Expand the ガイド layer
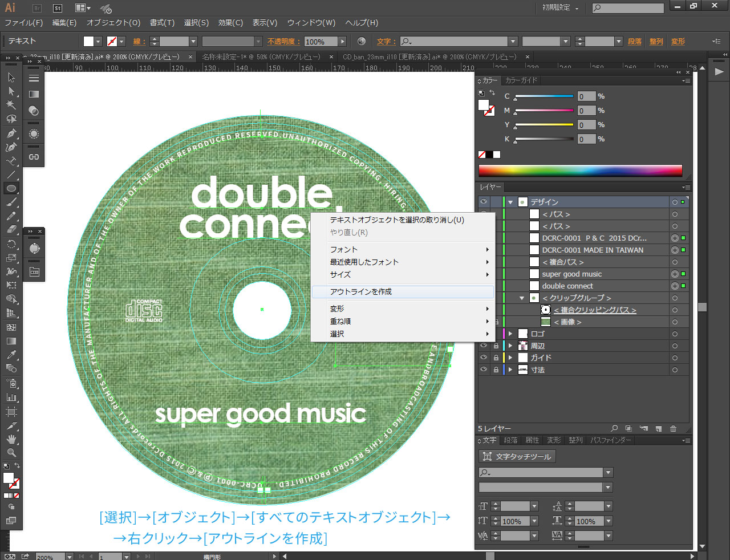This screenshot has height=560, width=730. (511, 358)
